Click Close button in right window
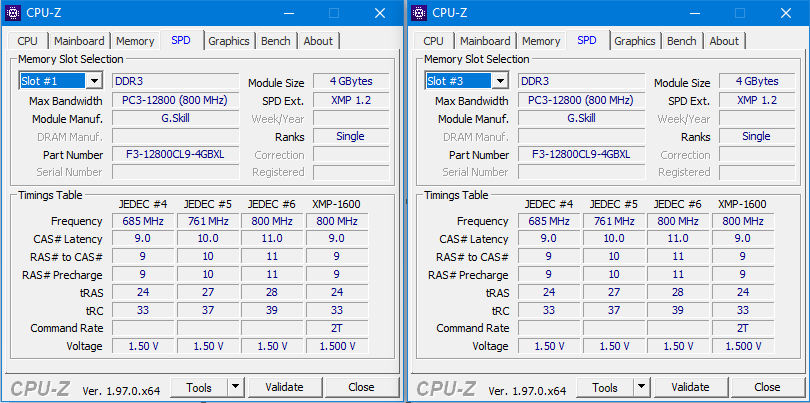810x403 pixels. (x=767, y=386)
